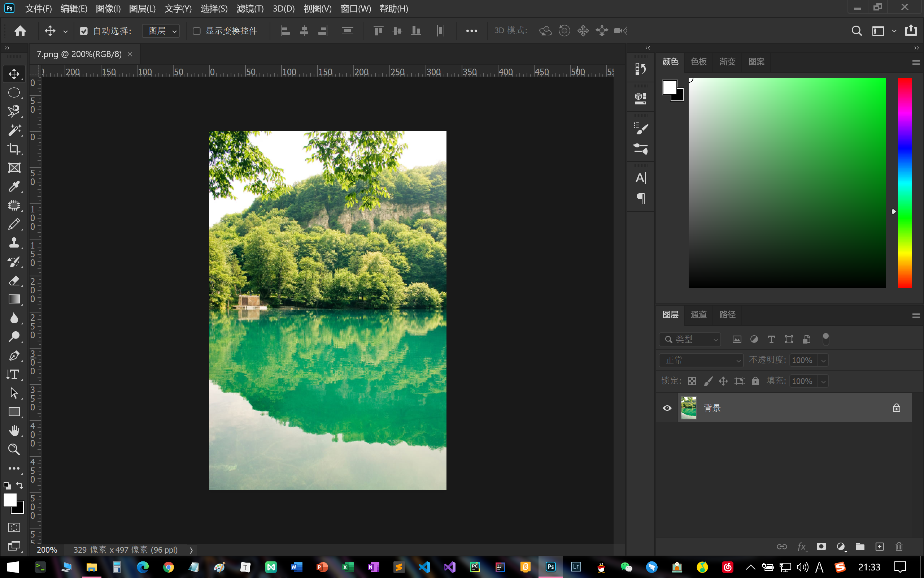This screenshot has height=578, width=924.
Task: Open the 文件(F) menu
Action: (x=39, y=8)
